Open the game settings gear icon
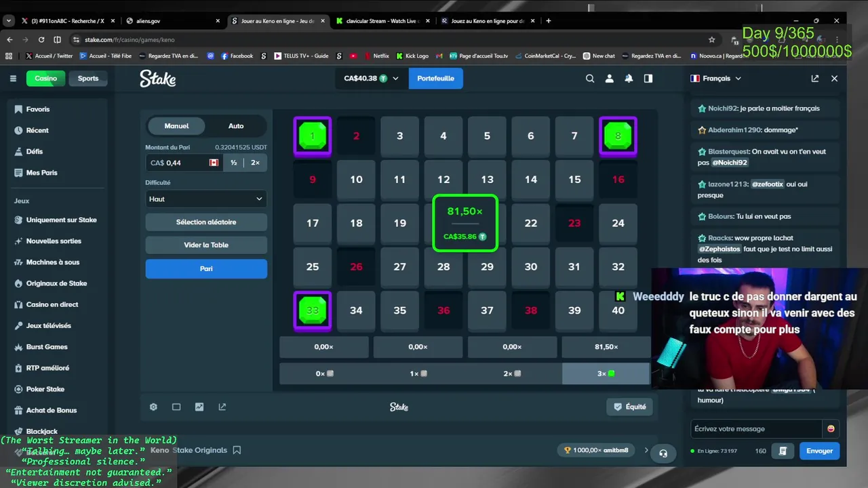868x488 pixels. pos(153,407)
